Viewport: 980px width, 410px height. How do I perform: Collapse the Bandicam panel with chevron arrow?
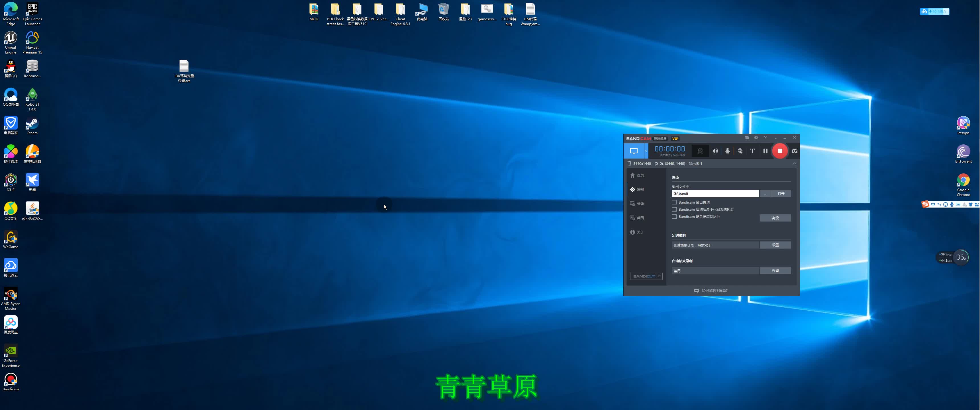[x=794, y=163]
